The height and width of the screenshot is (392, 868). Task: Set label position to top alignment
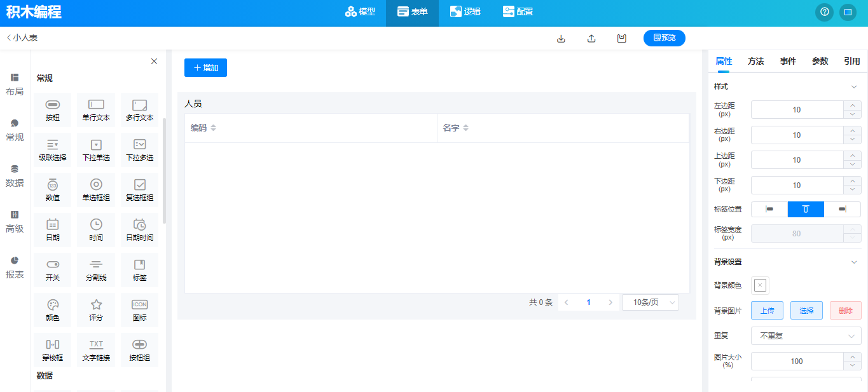click(806, 210)
